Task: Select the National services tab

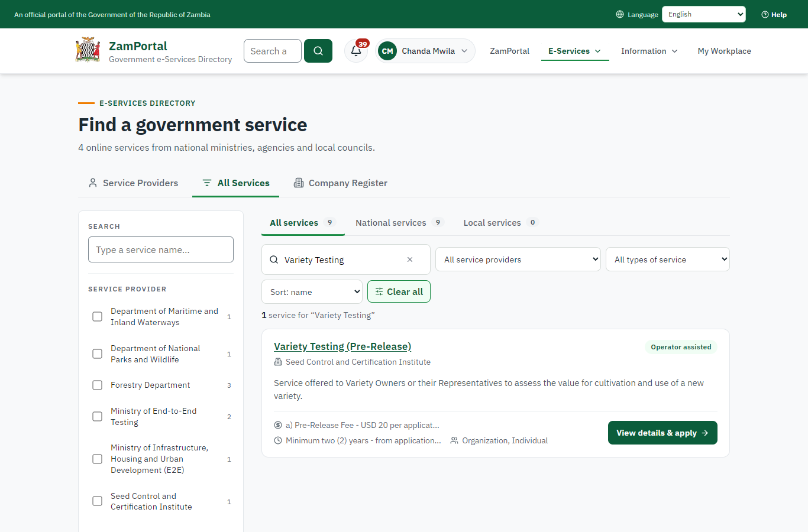Action: click(399, 223)
